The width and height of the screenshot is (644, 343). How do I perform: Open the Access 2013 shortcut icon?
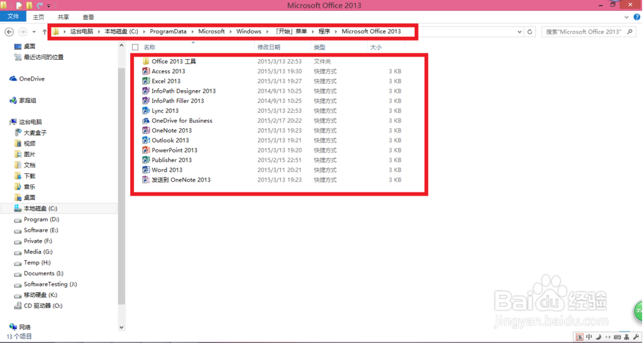click(146, 71)
